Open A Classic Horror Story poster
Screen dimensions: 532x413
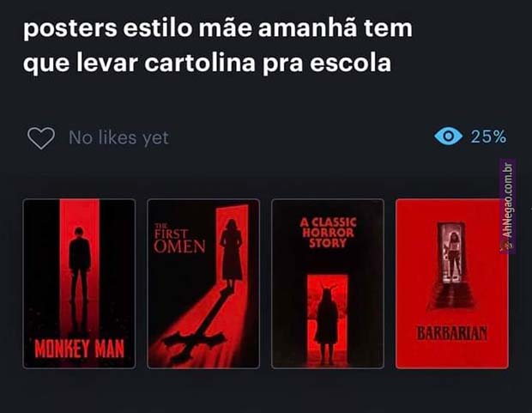click(328, 284)
